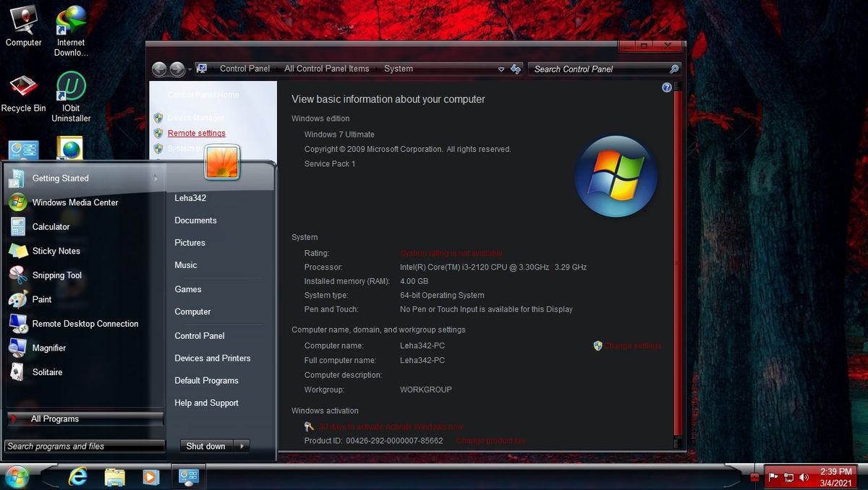Open Getting Started from the Start menu
Screen dimensions: 868x490
[84, 179]
